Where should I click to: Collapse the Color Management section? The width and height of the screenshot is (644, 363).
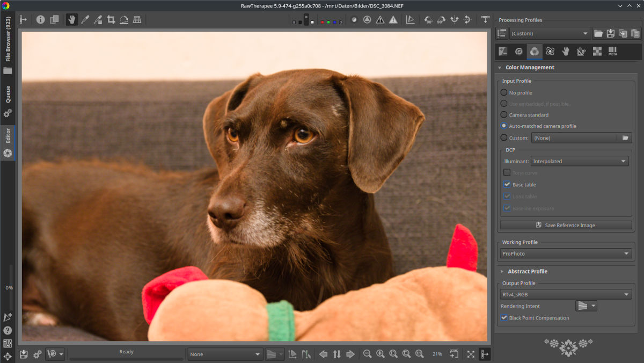pyautogui.click(x=500, y=68)
